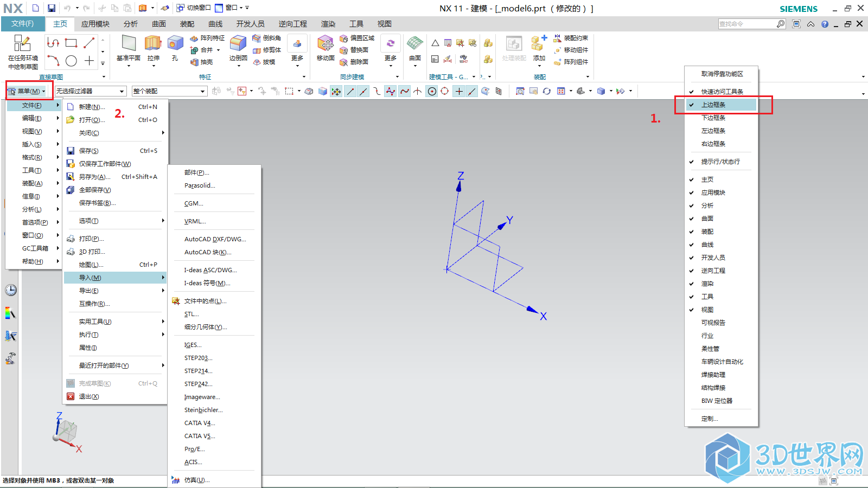Select Parasolid import option

tap(215, 185)
